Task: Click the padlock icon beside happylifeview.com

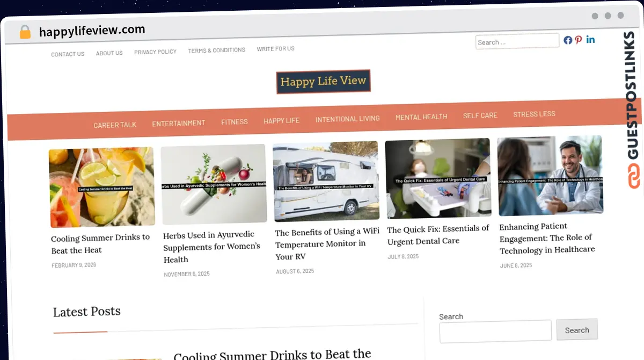Action: click(25, 32)
